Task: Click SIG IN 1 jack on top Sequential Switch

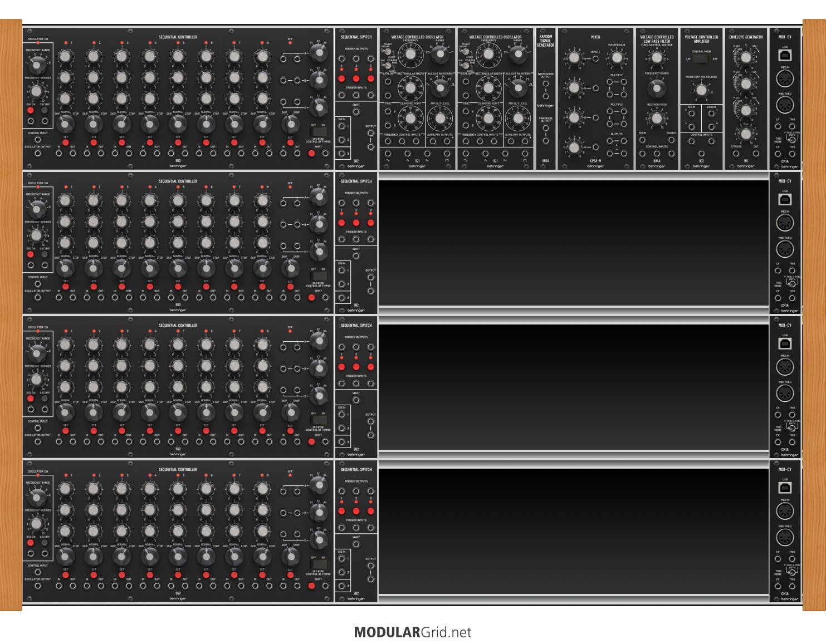Action: pos(341,126)
